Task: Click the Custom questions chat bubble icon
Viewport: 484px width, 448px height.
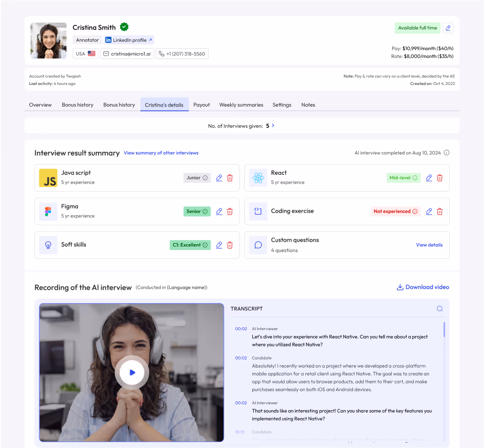Action: pos(258,245)
